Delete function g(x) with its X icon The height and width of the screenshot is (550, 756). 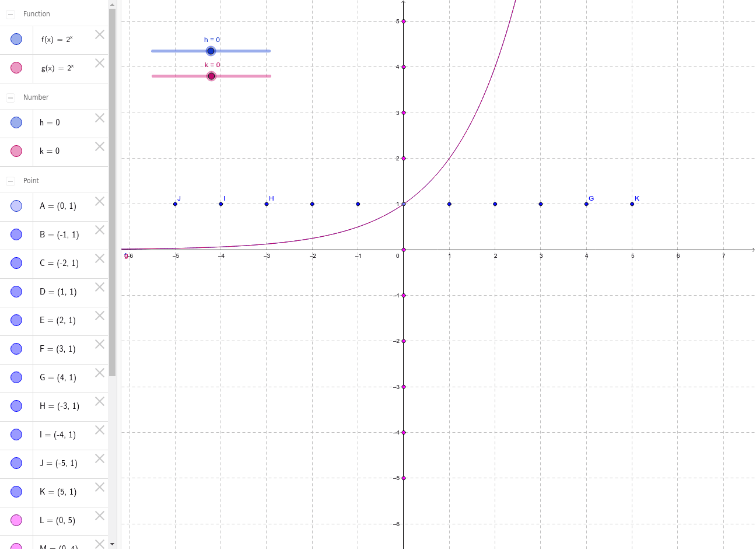click(x=100, y=63)
